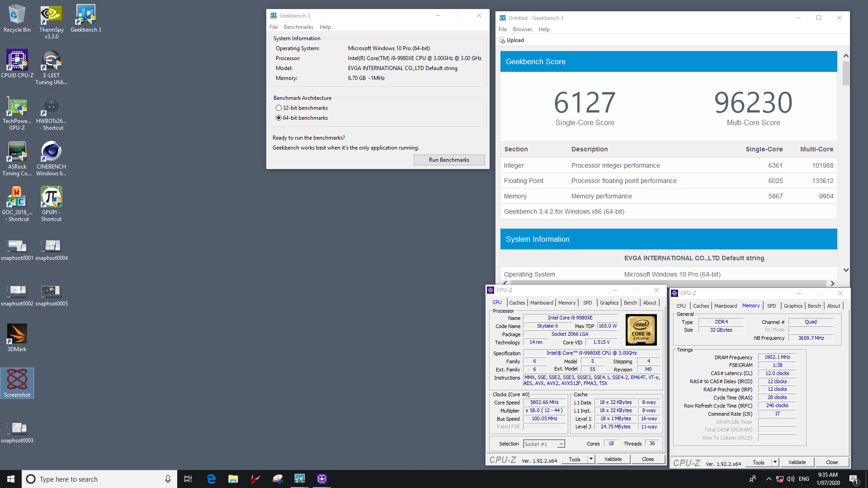Open File menu in Geekbench results window

click(503, 29)
